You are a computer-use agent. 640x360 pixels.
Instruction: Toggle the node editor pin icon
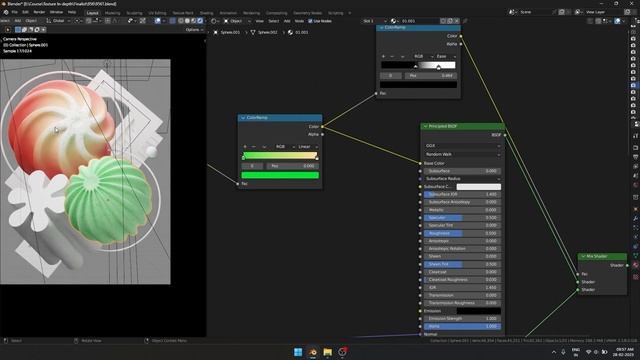pos(465,21)
